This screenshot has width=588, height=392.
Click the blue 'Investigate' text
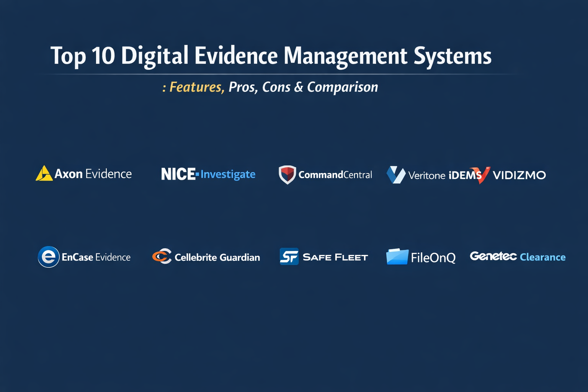[228, 175]
